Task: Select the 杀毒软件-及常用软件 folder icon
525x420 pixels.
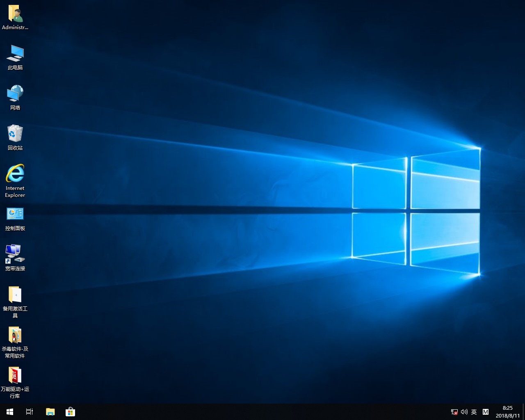Action: click(x=15, y=342)
